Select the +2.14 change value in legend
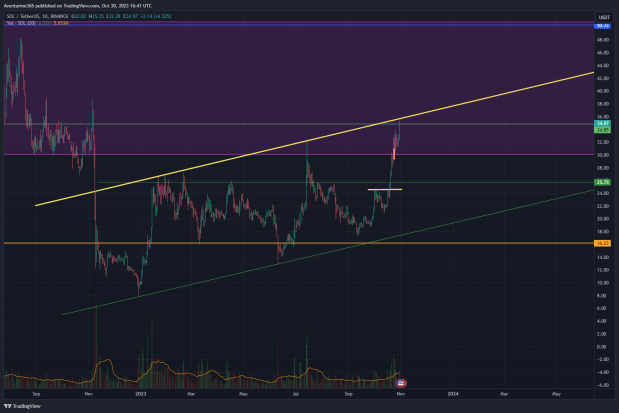The image size is (619, 413). tap(147, 16)
